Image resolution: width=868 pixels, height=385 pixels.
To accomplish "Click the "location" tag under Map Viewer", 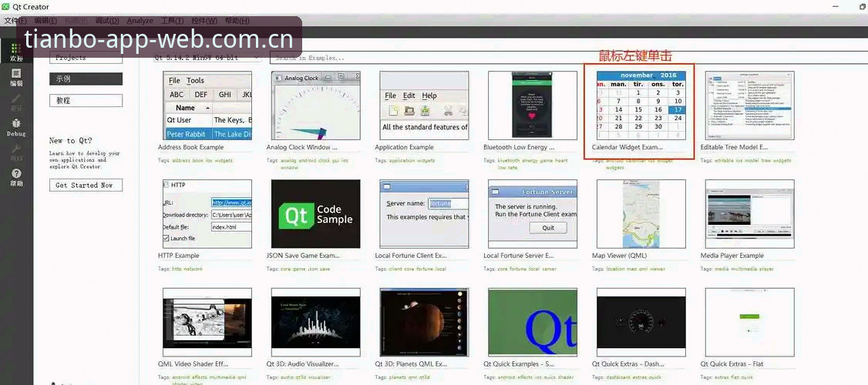I will click(616, 269).
